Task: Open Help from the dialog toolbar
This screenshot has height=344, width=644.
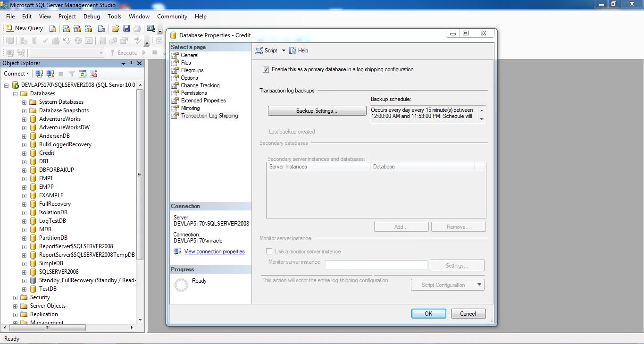Action: click(299, 50)
